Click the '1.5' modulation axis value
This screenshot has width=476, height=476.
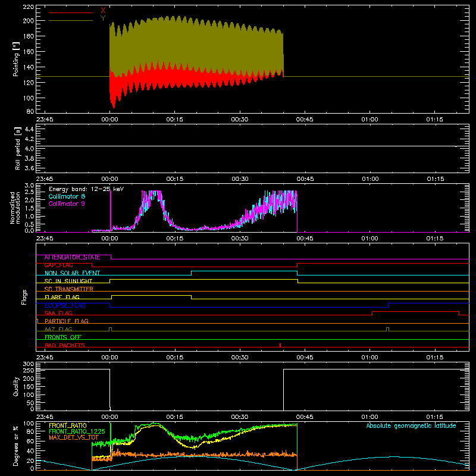point(29,208)
